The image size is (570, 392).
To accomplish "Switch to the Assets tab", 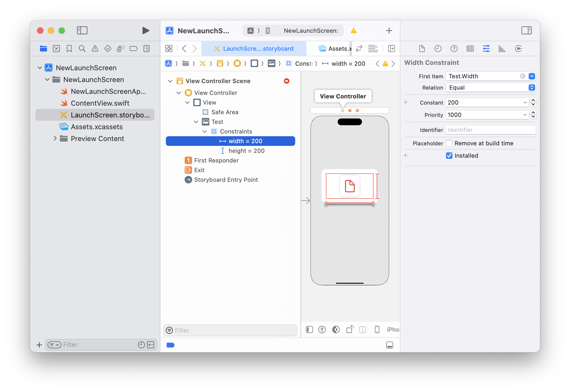I will [x=335, y=49].
